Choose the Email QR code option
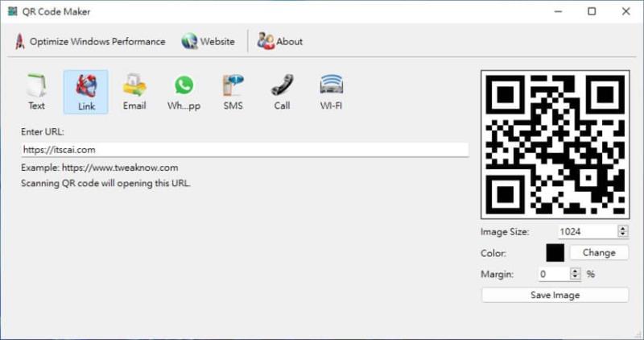 click(x=134, y=92)
